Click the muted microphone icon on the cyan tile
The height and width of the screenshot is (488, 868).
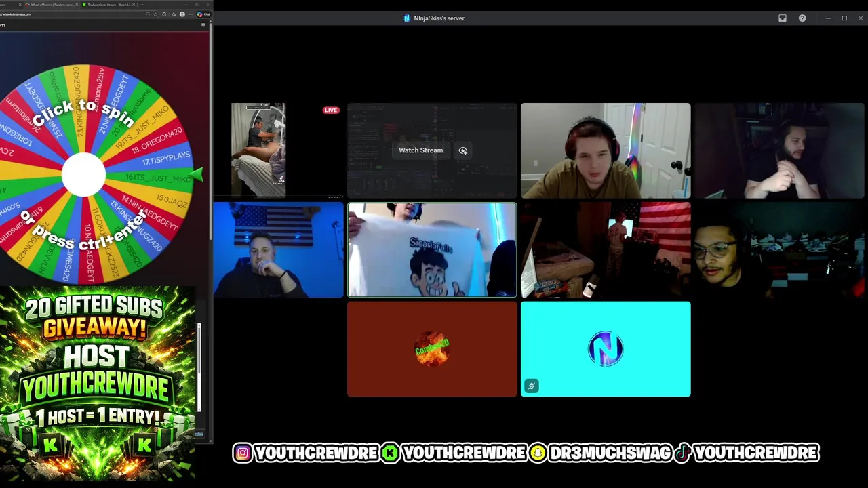[532, 386]
